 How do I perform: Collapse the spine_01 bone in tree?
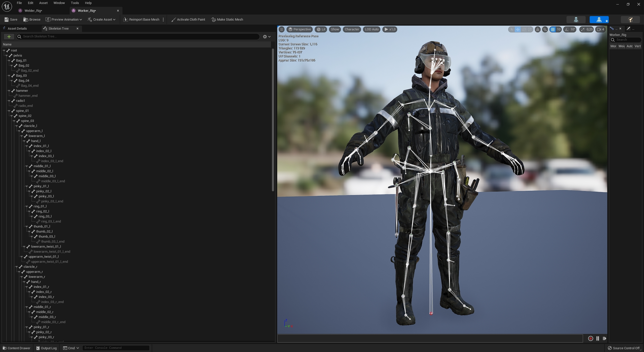coord(9,111)
